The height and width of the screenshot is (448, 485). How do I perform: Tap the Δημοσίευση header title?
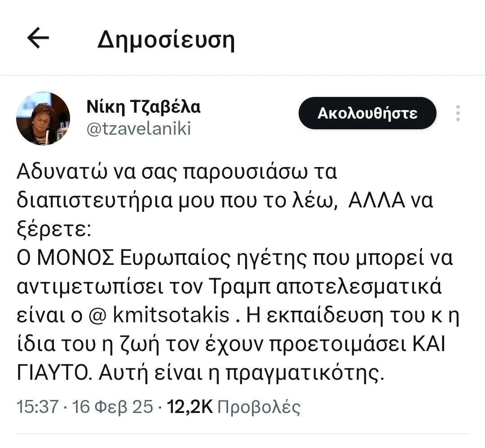(x=166, y=40)
